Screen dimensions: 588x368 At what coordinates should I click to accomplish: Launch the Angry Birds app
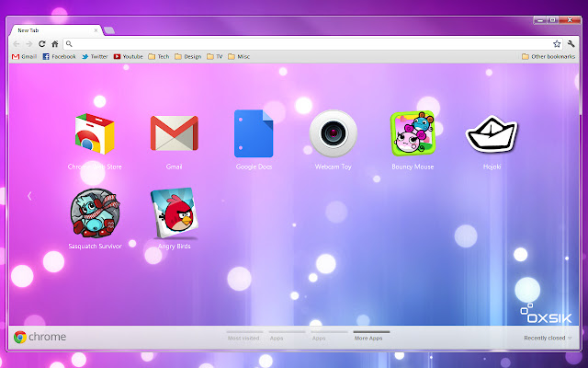pos(175,213)
